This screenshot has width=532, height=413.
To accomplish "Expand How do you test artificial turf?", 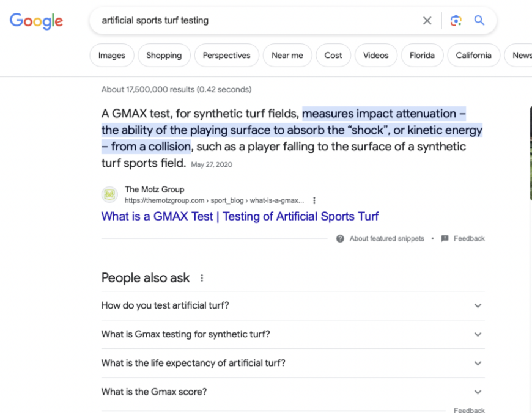I will 293,305.
